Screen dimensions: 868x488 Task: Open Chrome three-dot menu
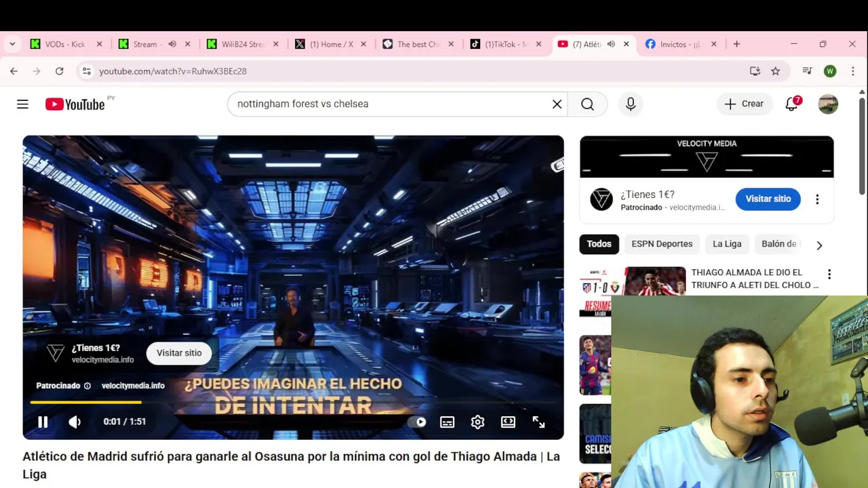(x=852, y=71)
